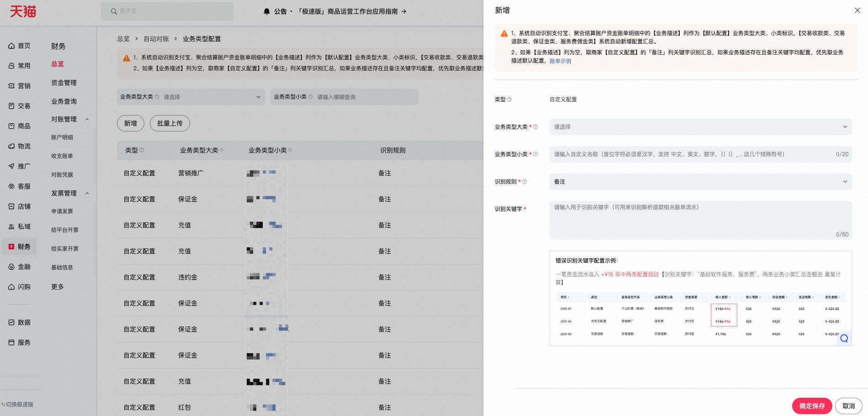
Task: Open the 商品 products sidebar item
Action: point(20,126)
